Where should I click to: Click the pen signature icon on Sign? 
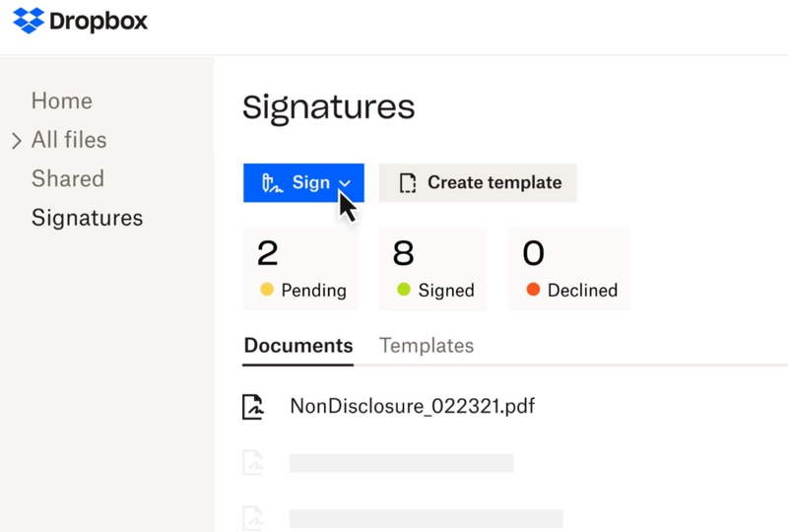[272, 183]
